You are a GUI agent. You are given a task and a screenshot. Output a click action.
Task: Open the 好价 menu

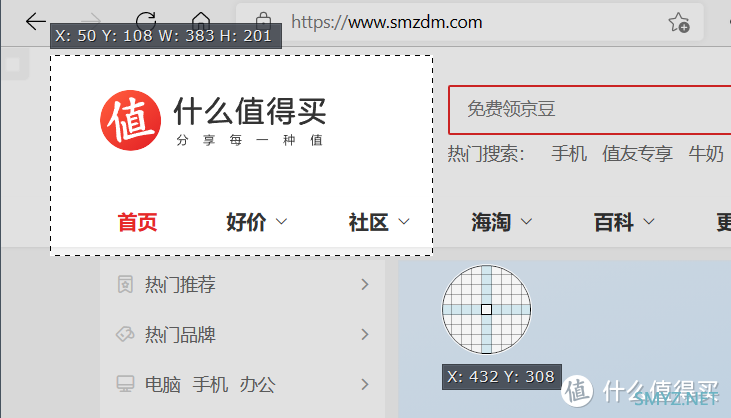[246, 222]
